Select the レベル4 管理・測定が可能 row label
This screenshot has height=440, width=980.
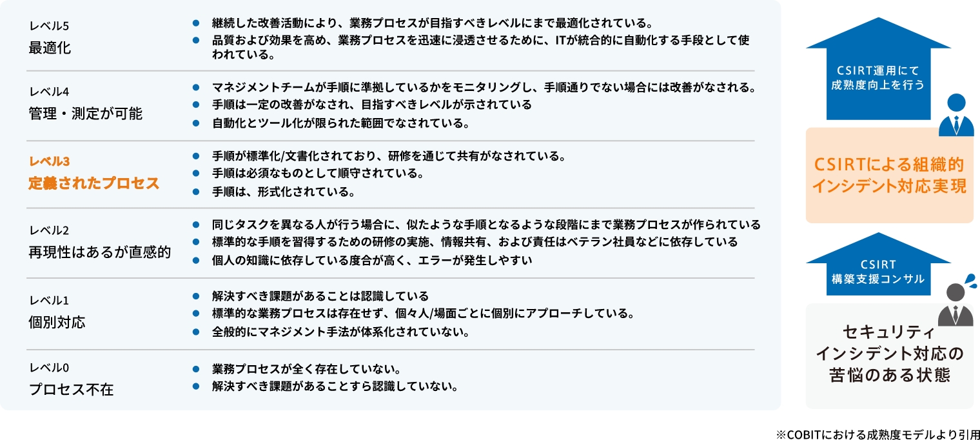pyautogui.click(x=86, y=106)
